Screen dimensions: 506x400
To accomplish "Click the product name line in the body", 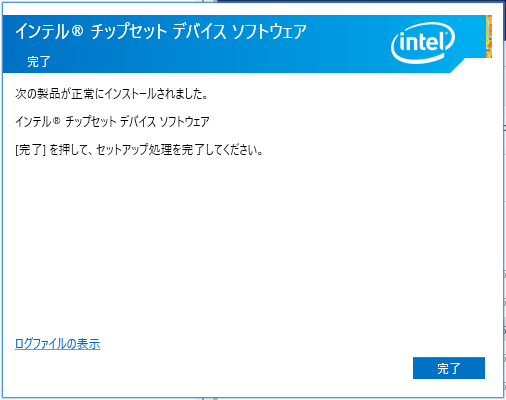I will click(112, 121).
